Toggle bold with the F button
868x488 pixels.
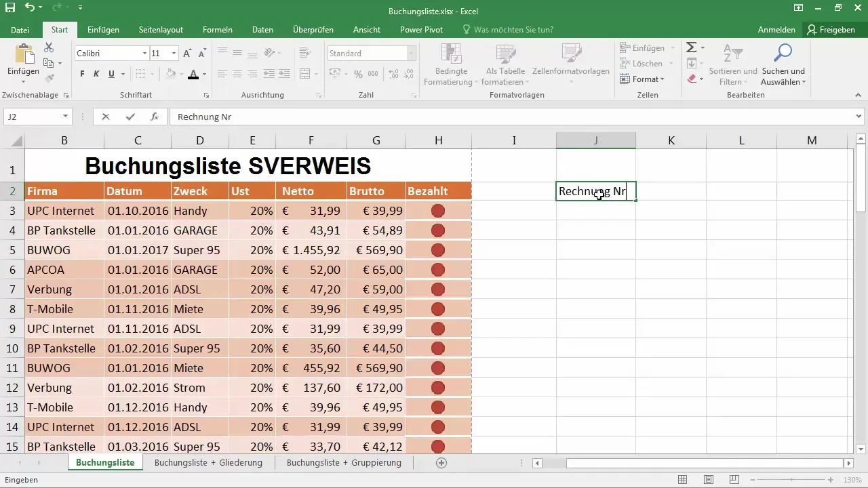pos(82,74)
